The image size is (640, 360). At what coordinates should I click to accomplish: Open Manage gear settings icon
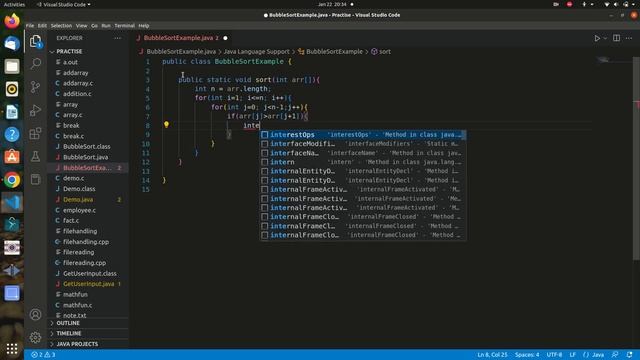coord(36,337)
